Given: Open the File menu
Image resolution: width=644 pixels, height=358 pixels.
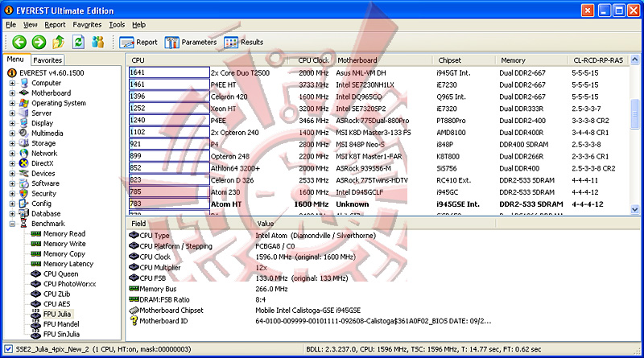Looking at the screenshot, I should [10, 25].
